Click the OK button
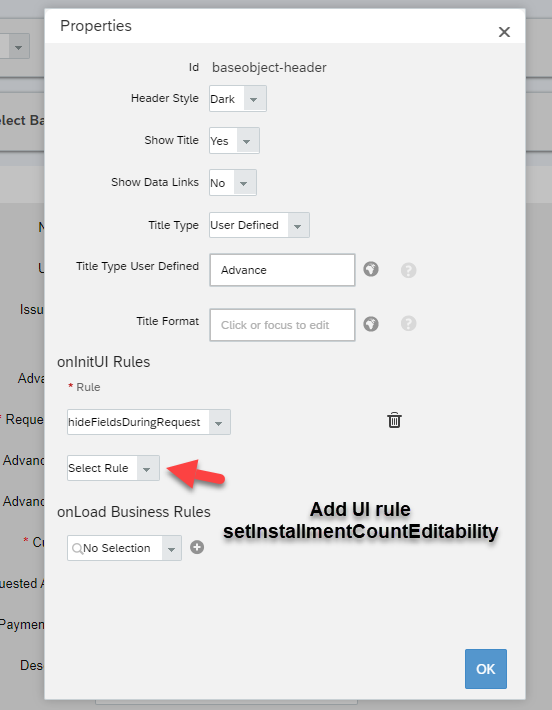 (x=485, y=669)
